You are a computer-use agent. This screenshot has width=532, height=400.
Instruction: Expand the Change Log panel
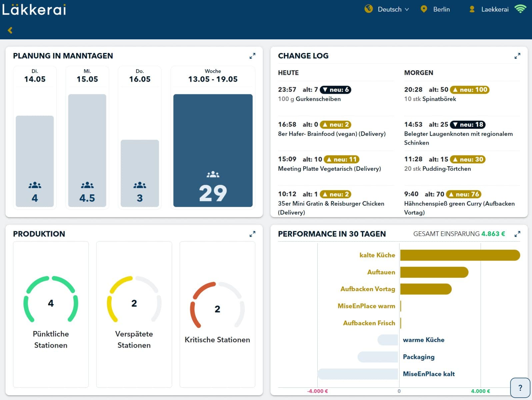517,56
